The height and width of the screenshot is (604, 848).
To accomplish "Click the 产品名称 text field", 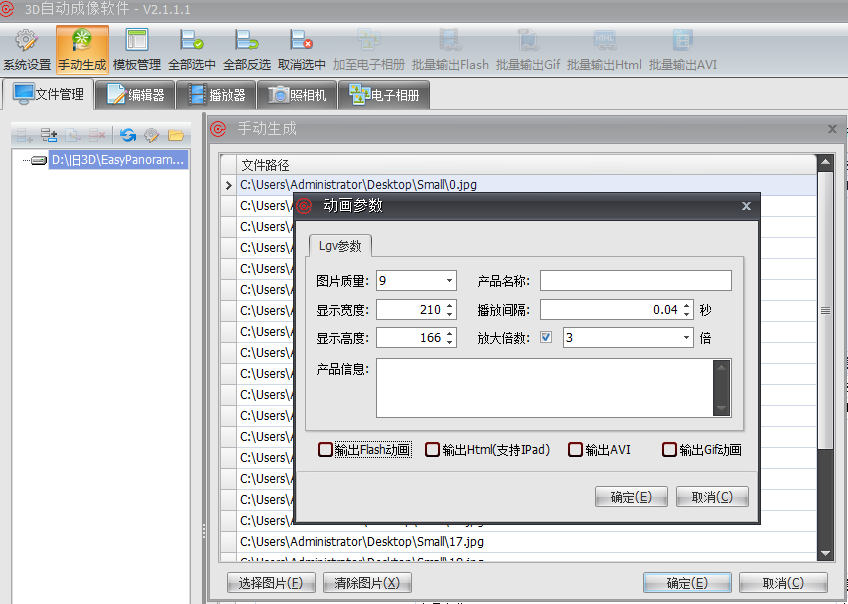I will click(x=635, y=281).
